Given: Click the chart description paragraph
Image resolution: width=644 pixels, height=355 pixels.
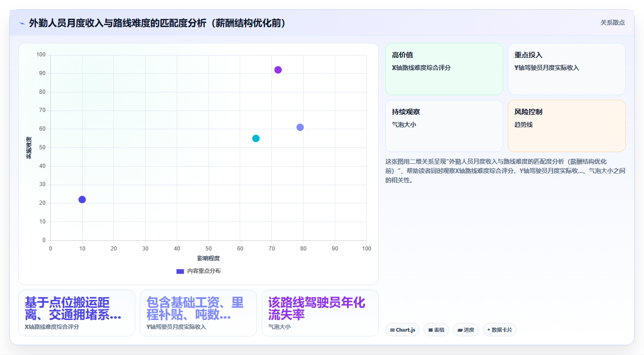Looking at the screenshot, I should pos(505,171).
